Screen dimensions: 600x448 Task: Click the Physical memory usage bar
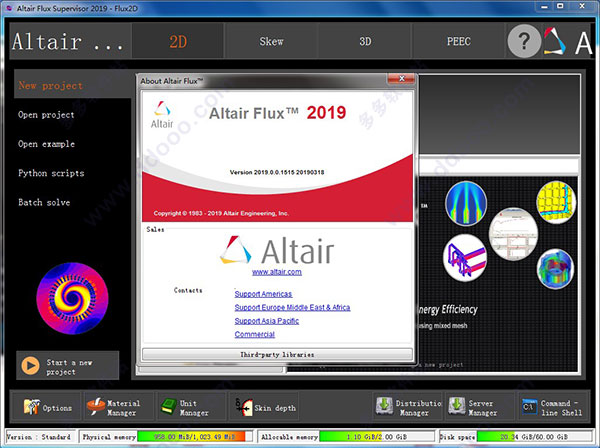click(195, 437)
